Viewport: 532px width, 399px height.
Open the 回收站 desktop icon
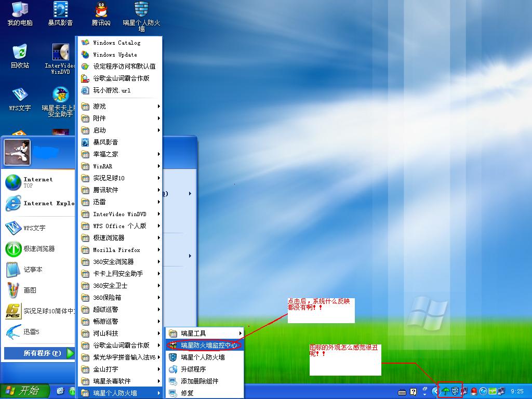[x=20, y=56]
